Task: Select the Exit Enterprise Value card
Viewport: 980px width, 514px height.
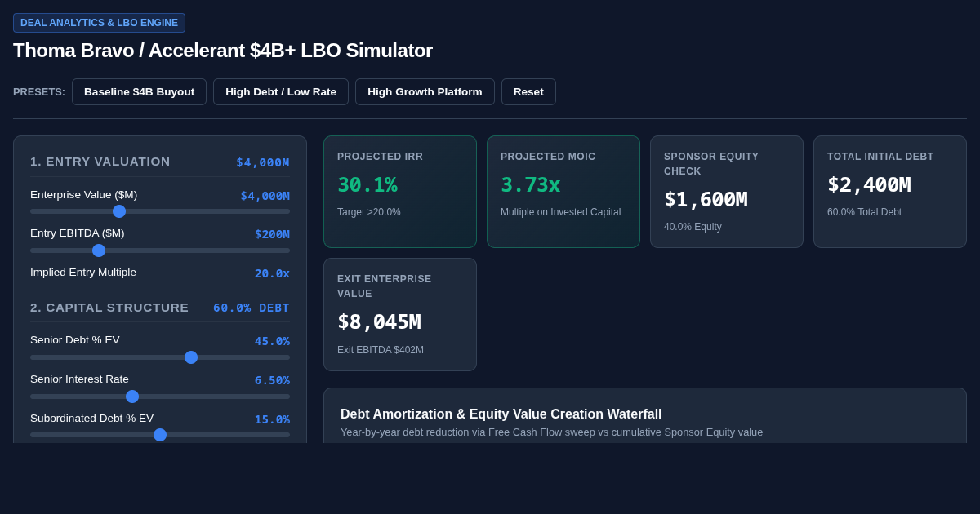Action: point(400,314)
